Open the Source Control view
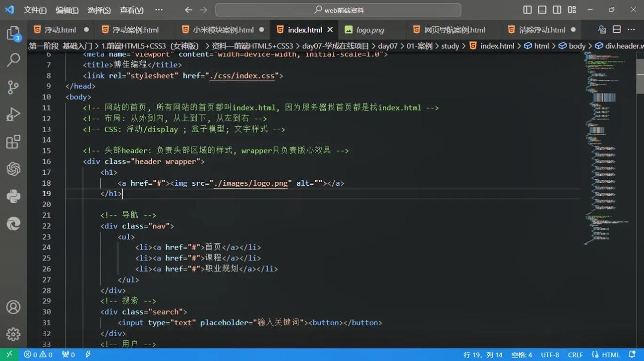 tap(13, 87)
